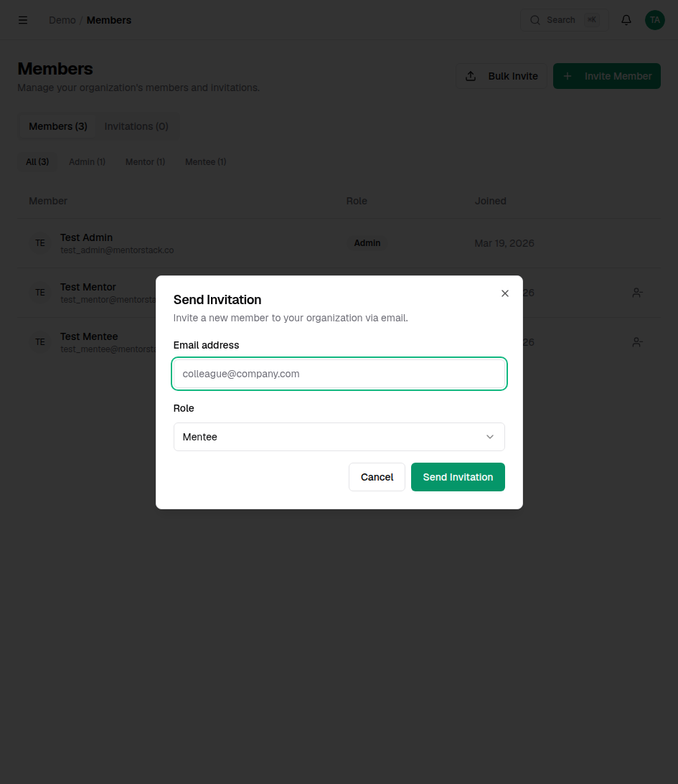The image size is (678, 784).
Task: Remove Test Mentor using the person-minus icon
Action: [x=637, y=292]
